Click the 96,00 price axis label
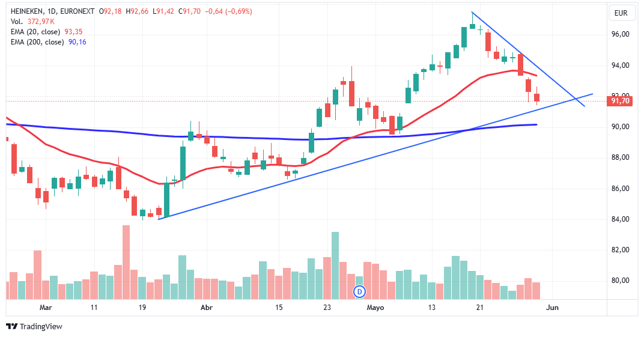644x337 pixels. pos(620,34)
